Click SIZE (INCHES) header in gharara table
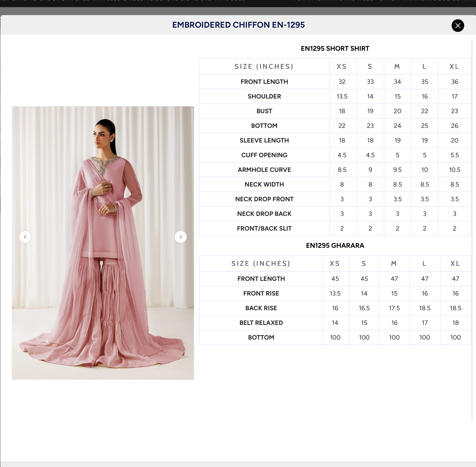The height and width of the screenshot is (467, 476). click(x=261, y=263)
